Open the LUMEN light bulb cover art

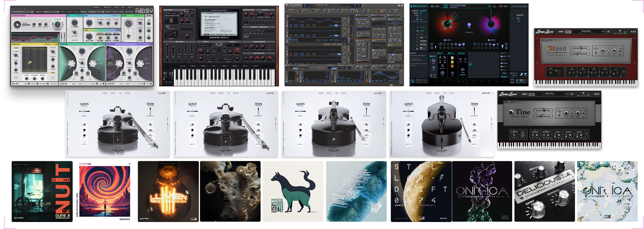pyautogui.click(x=168, y=192)
